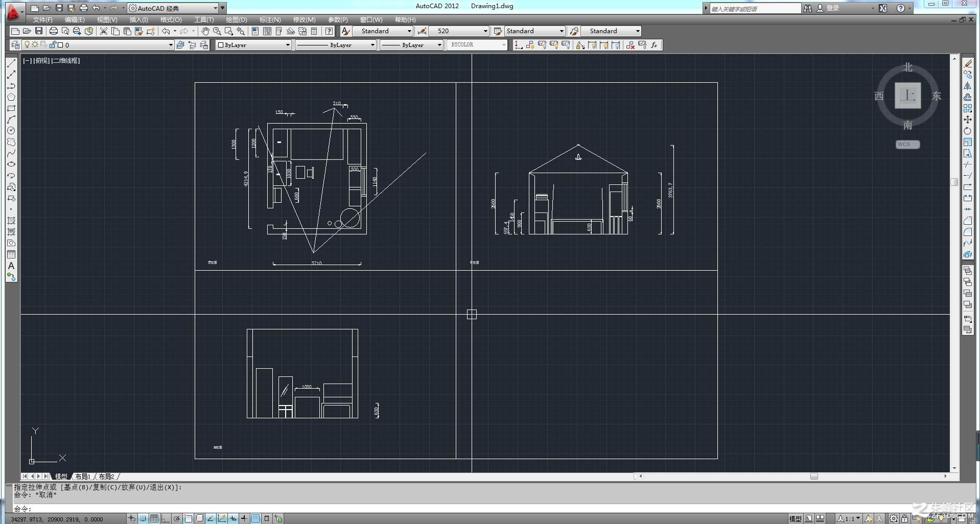Viewport: 980px width, 524px height.
Task: Click the 登录 sign-in button
Action: point(828,8)
